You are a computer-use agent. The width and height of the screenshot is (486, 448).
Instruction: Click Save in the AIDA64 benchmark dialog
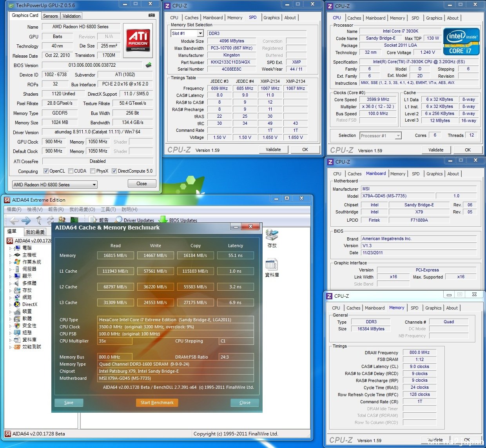[69, 402]
